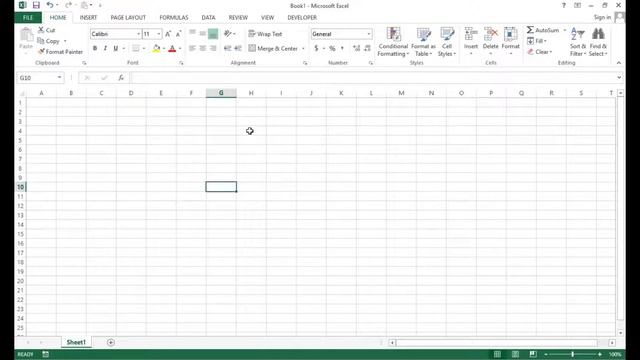Open the FILE tab

(28, 18)
